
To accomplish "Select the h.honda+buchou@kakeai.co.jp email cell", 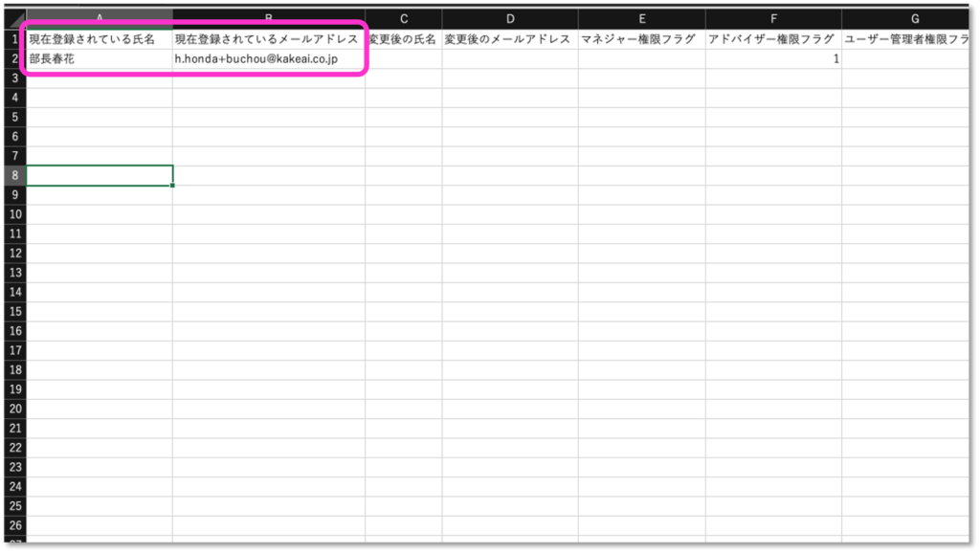I will tap(269, 58).
